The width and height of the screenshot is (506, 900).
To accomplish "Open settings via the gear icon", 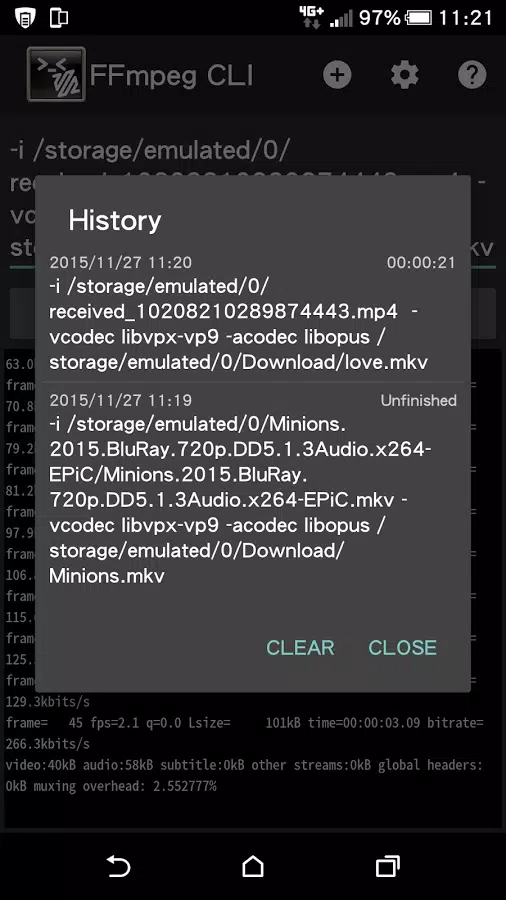I will coord(405,75).
